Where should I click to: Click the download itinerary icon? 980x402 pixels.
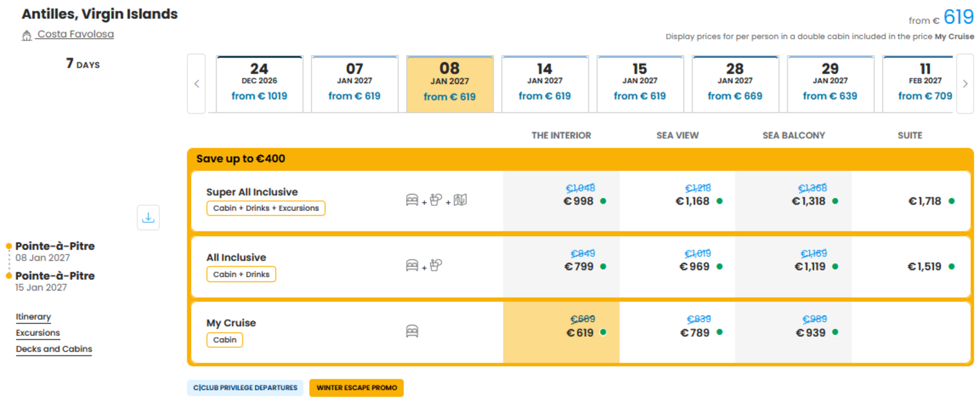pyautogui.click(x=148, y=218)
